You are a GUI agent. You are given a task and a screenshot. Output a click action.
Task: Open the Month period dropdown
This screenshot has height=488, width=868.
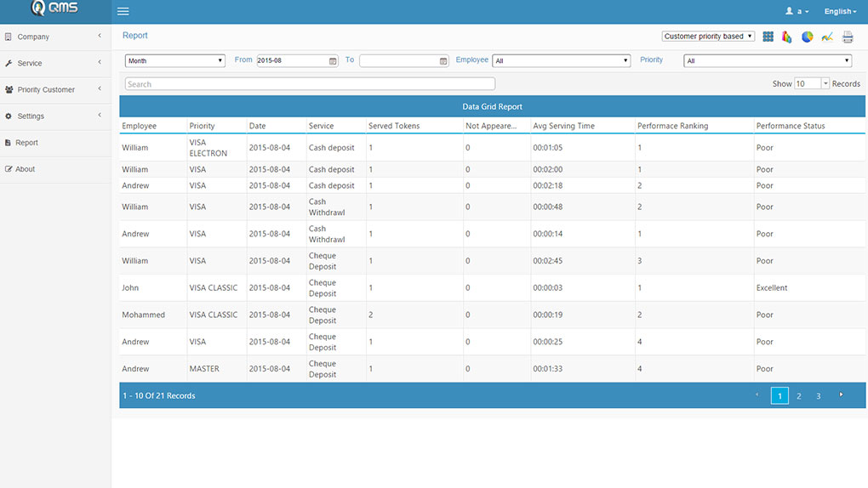[175, 61]
